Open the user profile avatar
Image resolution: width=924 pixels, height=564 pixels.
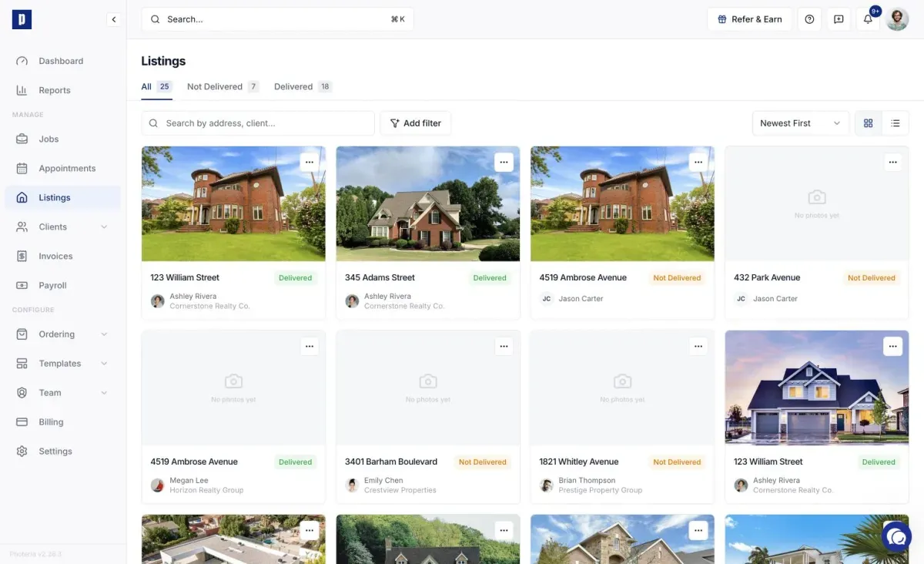tap(897, 19)
